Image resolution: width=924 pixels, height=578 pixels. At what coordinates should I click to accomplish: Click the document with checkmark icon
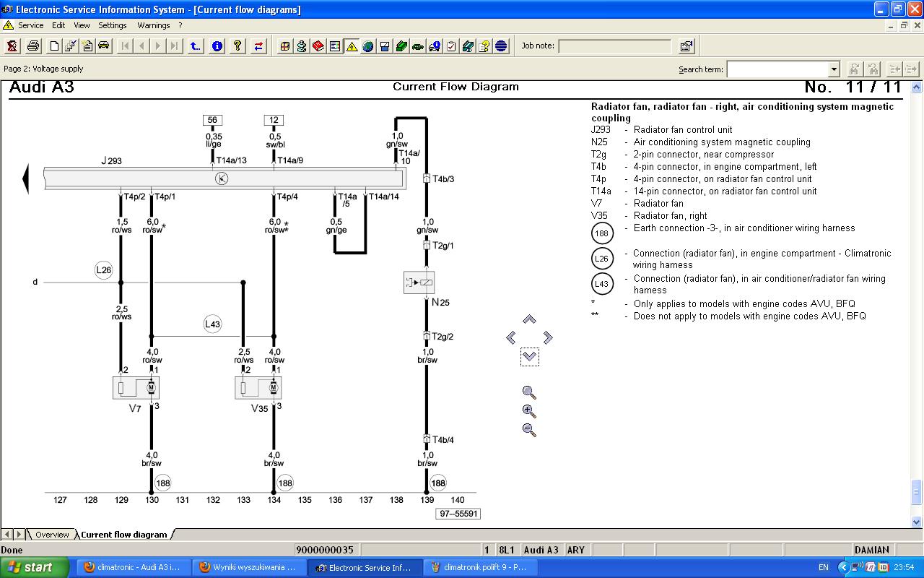click(71, 46)
